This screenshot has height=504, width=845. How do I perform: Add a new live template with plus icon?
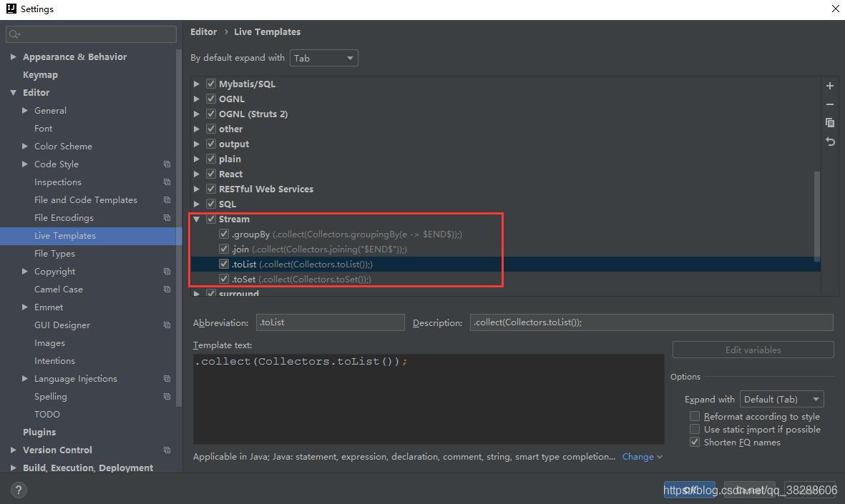830,86
